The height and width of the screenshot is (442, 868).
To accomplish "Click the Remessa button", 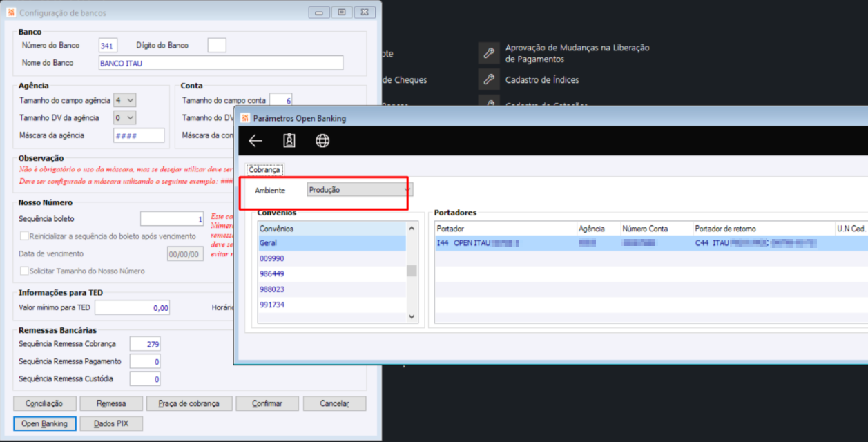I will [x=111, y=403].
